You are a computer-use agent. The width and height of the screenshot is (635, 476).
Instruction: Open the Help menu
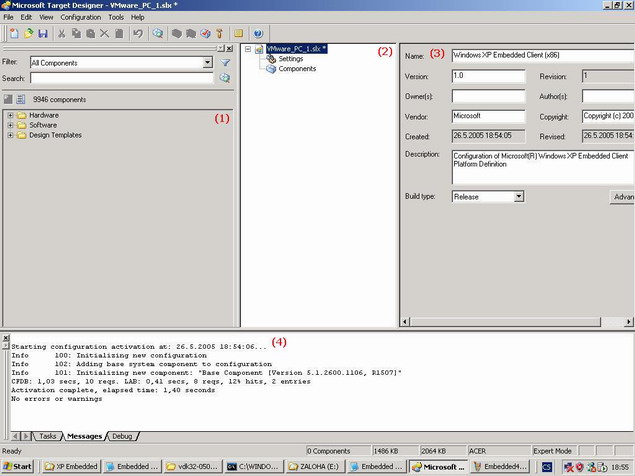tap(137, 17)
